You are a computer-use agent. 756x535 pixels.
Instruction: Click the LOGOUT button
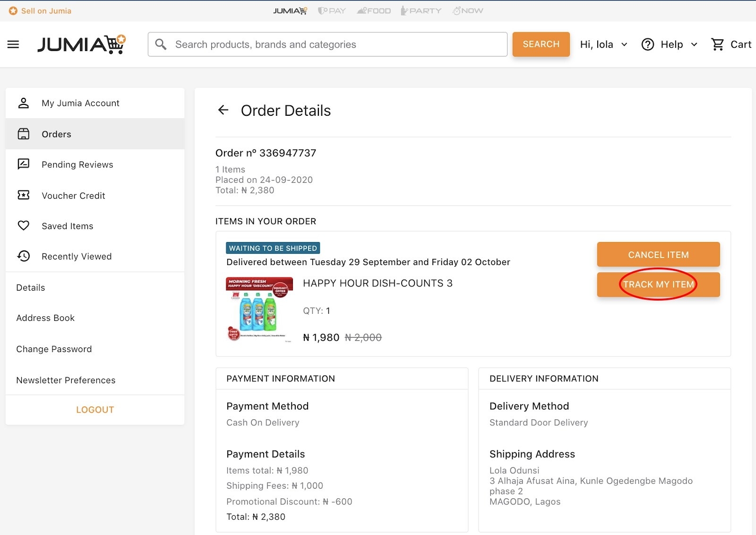coord(95,410)
